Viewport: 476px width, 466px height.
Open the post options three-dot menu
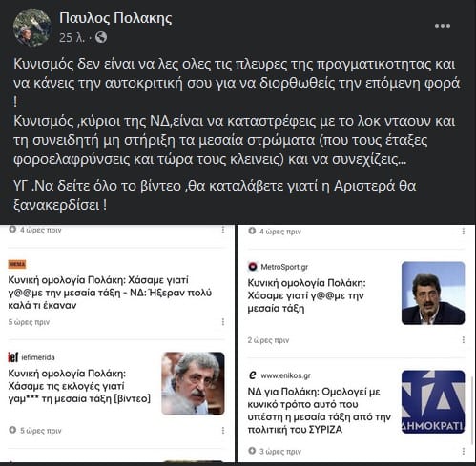[x=443, y=26]
